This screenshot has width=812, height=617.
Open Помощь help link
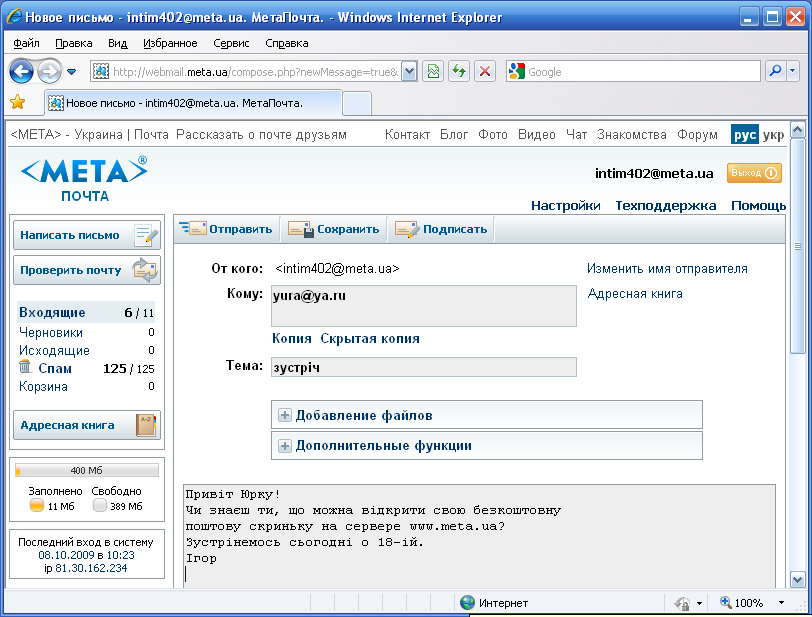[x=758, y=206]
